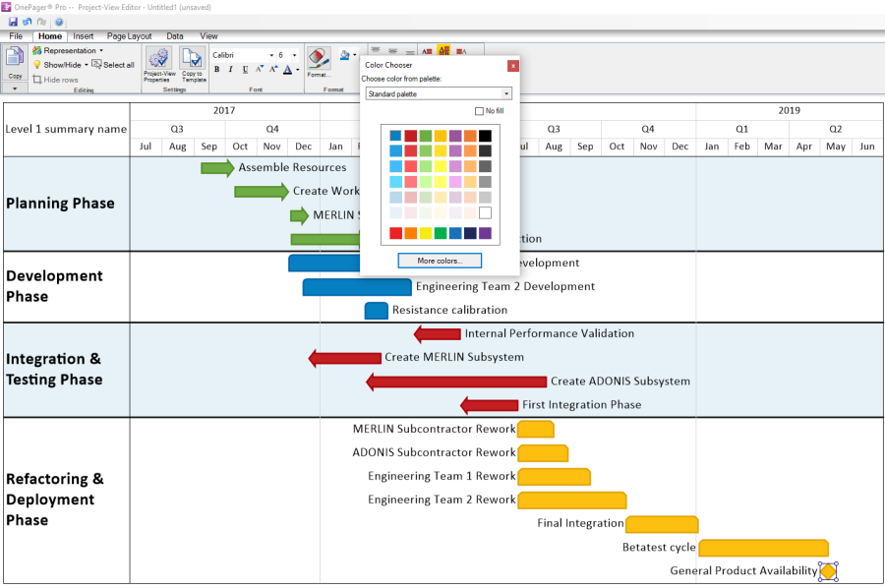Click the font color A icon

(x=288, y=70)
